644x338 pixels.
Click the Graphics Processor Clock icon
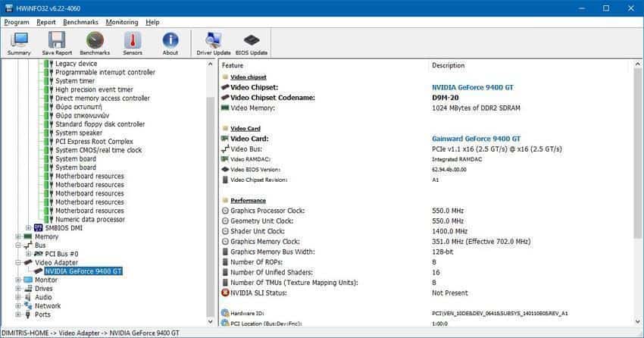(225, 211)
